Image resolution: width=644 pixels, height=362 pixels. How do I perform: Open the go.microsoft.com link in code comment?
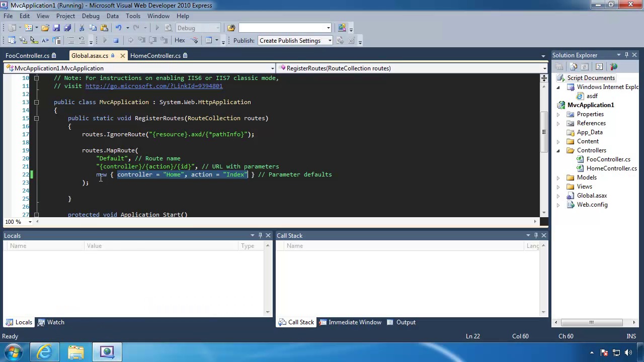point(153,86)
